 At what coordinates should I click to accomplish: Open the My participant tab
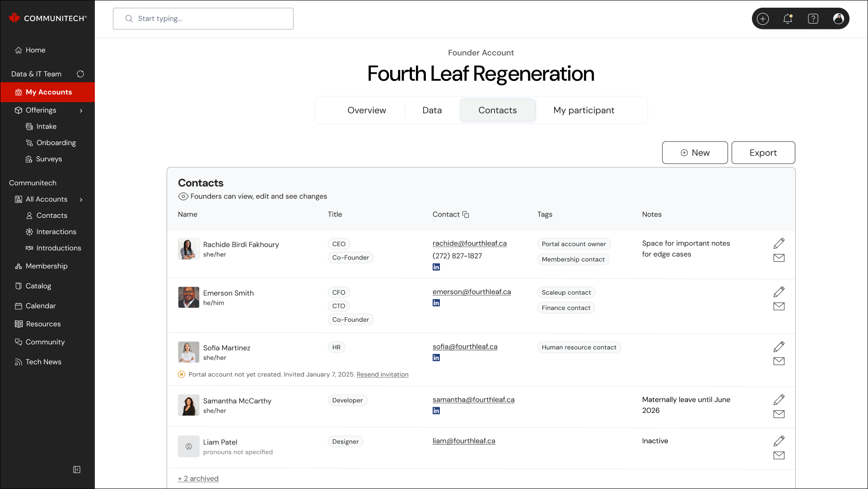pyautogui.click(x=583, y=110)
